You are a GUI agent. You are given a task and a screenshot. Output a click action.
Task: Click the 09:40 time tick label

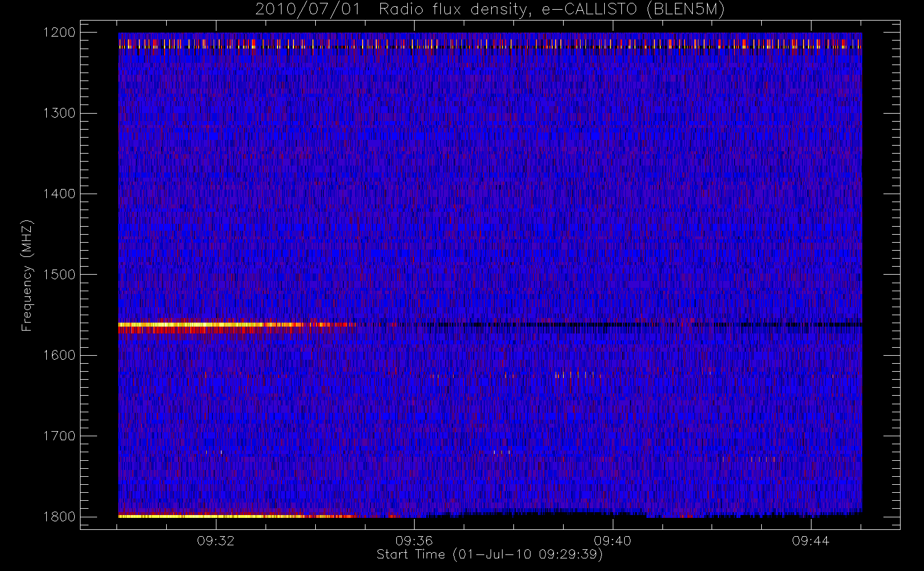click(612, 541)
